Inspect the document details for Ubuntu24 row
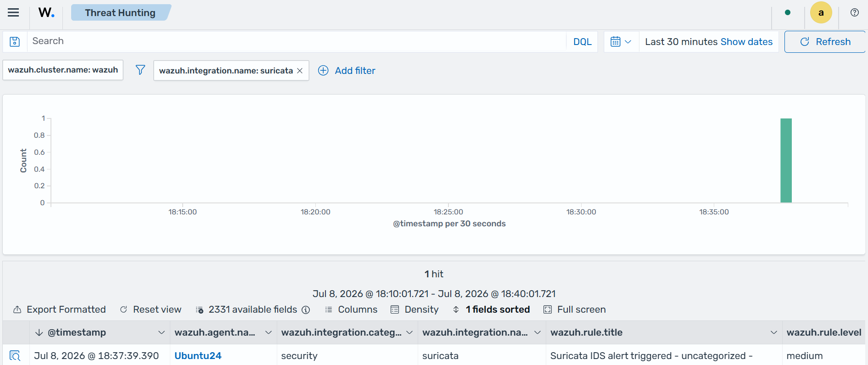Image resolution: width=868 pixels, height=365 pixels. pos(15,356)
